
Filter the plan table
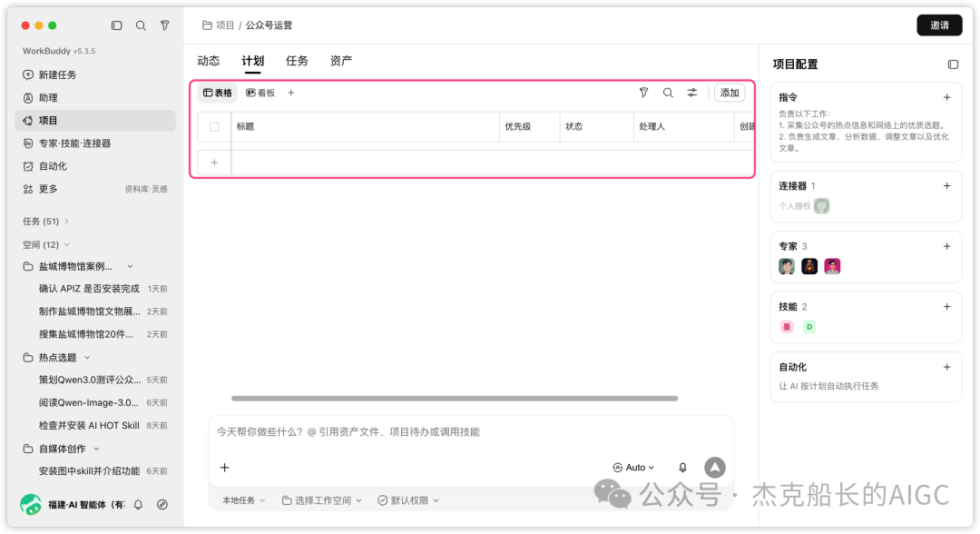coord(643,93)
